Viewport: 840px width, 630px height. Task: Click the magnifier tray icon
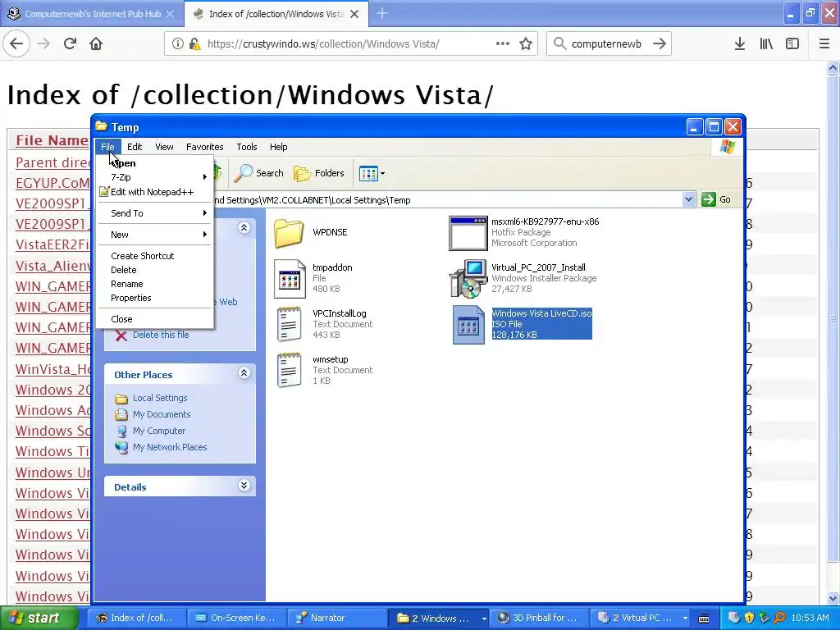[x=779, y=618]
